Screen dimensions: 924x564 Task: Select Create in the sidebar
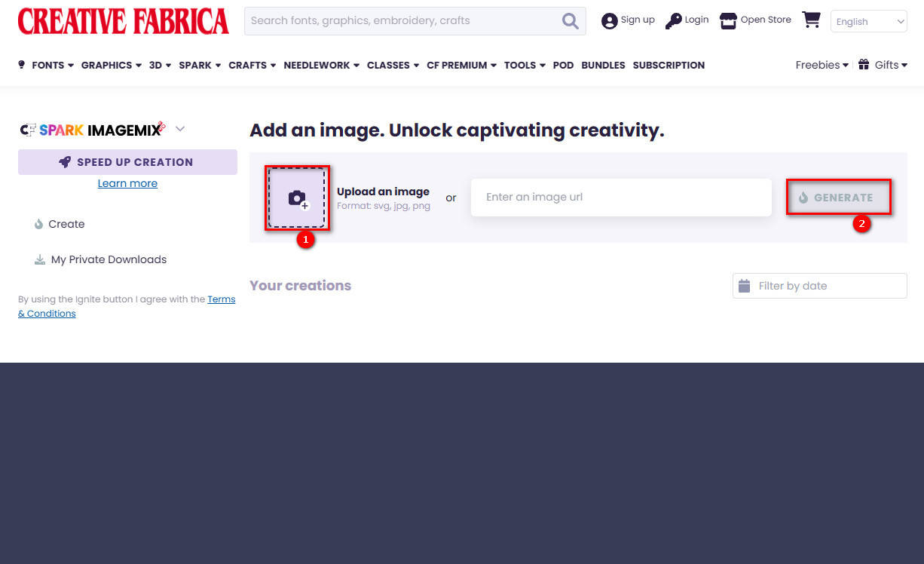[x=66, y=224]
